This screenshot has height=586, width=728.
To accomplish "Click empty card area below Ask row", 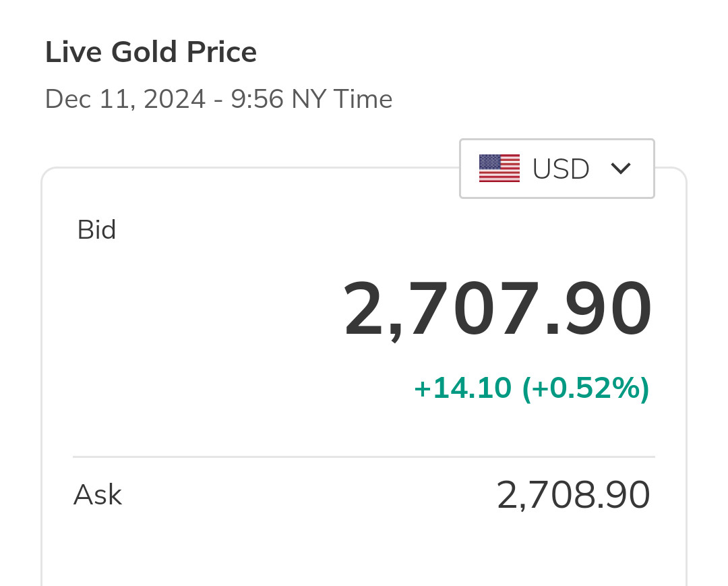I will coord(364,553).
